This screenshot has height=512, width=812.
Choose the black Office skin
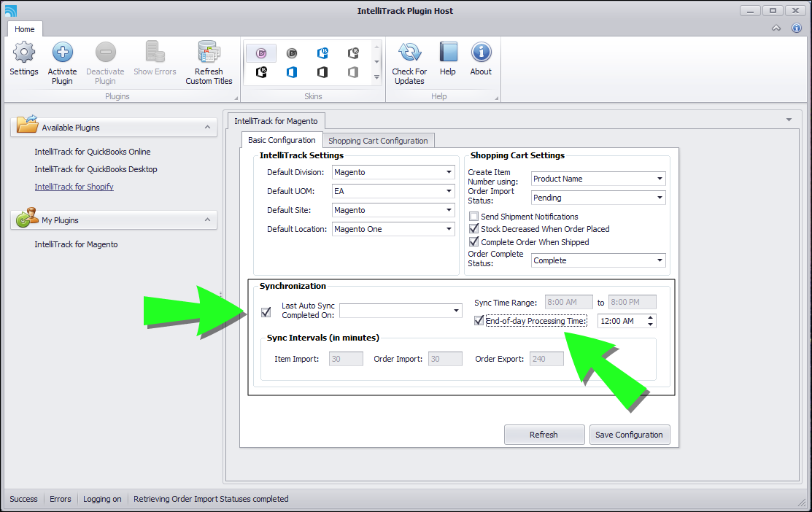coord(322,72)
